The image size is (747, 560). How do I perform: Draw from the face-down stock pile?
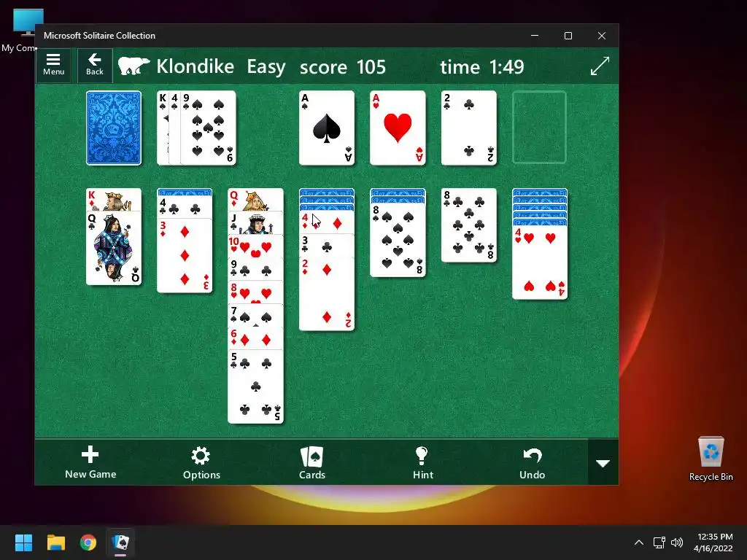(114, 128)
